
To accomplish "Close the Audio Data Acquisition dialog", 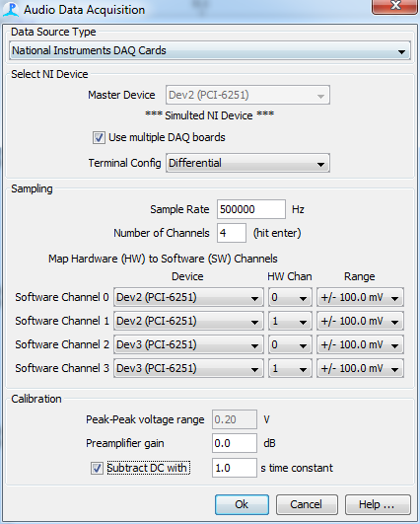I will point(395,6).
